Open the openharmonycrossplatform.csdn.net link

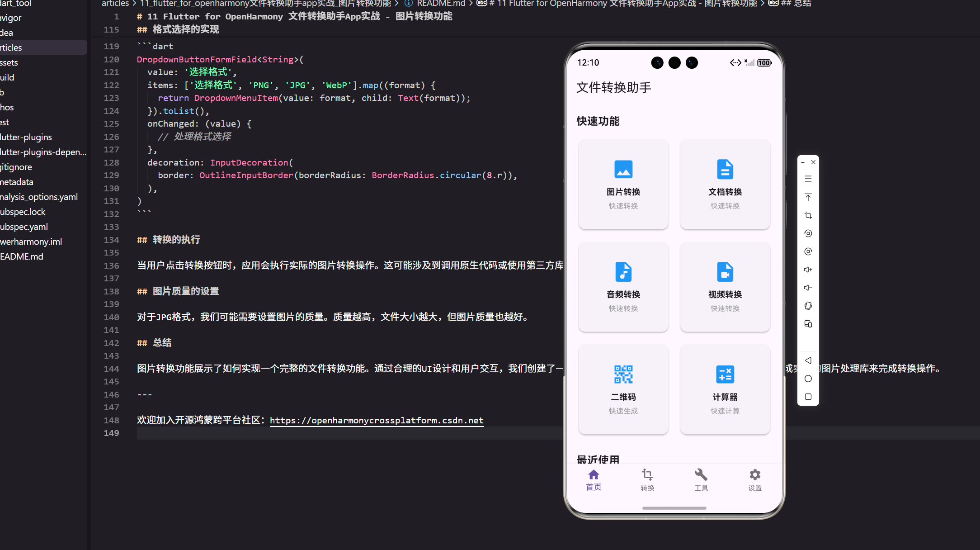(x=377, y=420)
